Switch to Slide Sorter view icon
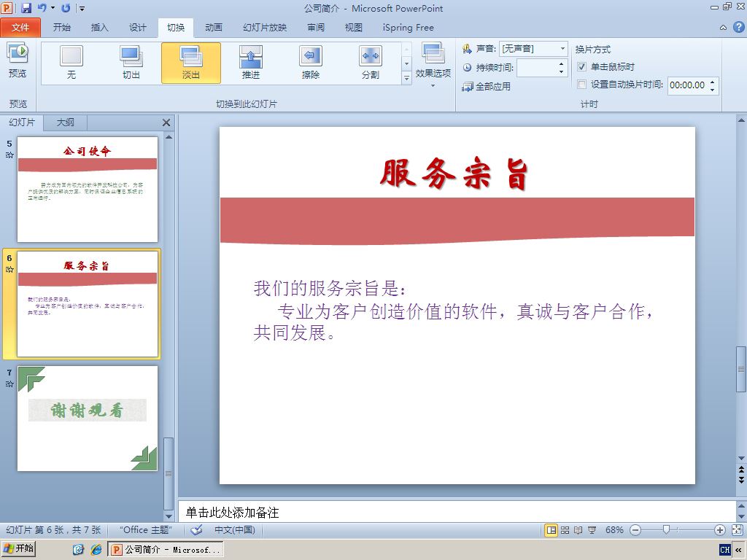Viewport: 747px width, 560px height. [x=565, y=530]
